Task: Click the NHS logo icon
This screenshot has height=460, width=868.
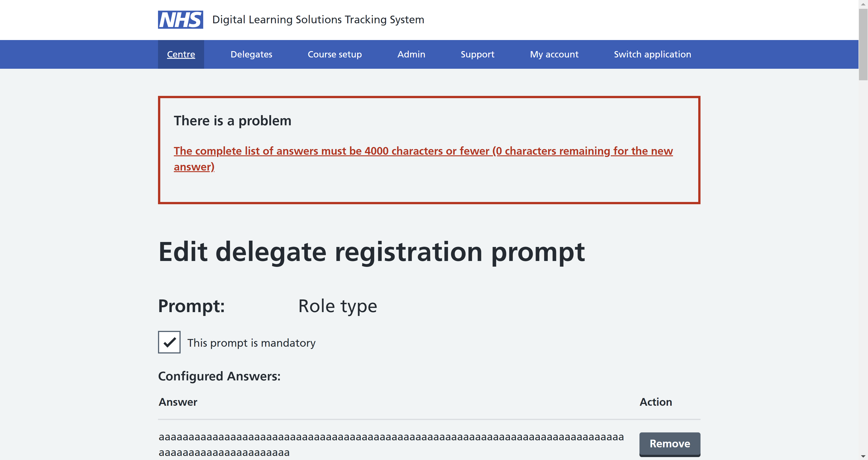Action: (x=180, y=19)
